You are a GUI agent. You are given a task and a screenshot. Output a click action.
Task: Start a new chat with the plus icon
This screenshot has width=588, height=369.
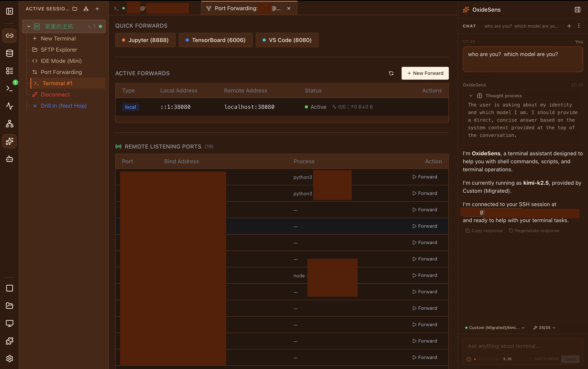569,26
